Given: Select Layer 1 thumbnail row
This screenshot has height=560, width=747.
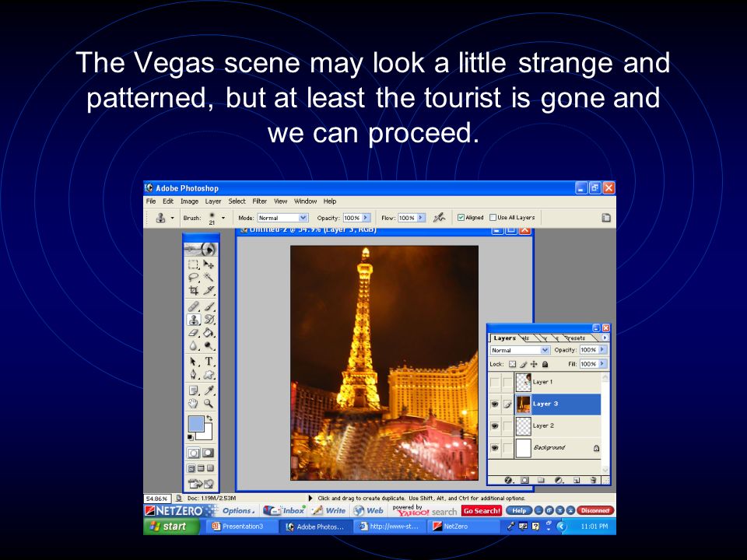Looking at the screenshot, I should tap(557, 382).
